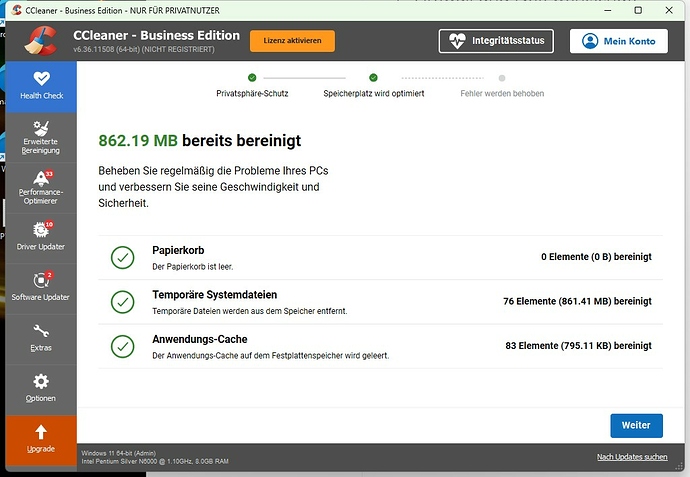Click the orange Upgrade arrow icon
The width and height of the screenshot is (690, 477).
41,432
